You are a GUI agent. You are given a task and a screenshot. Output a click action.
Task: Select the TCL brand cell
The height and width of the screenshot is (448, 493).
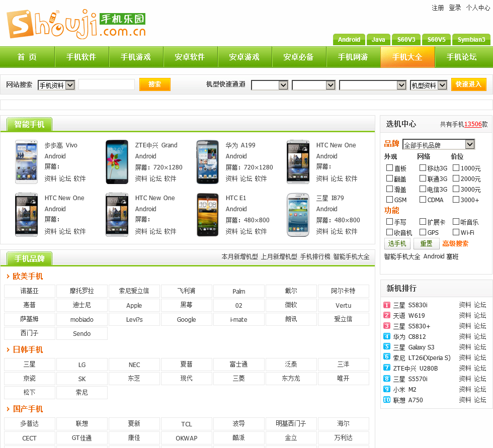coord(187,424)
